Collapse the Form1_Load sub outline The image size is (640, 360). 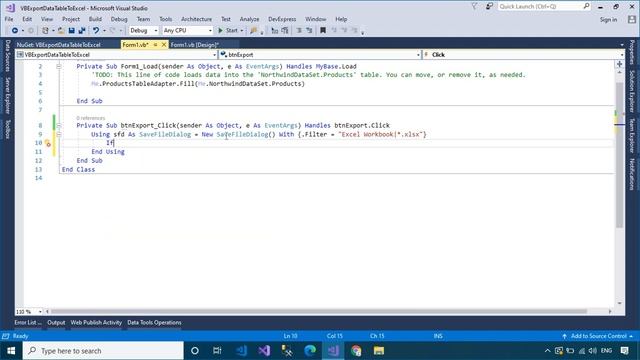coord(59,66)
